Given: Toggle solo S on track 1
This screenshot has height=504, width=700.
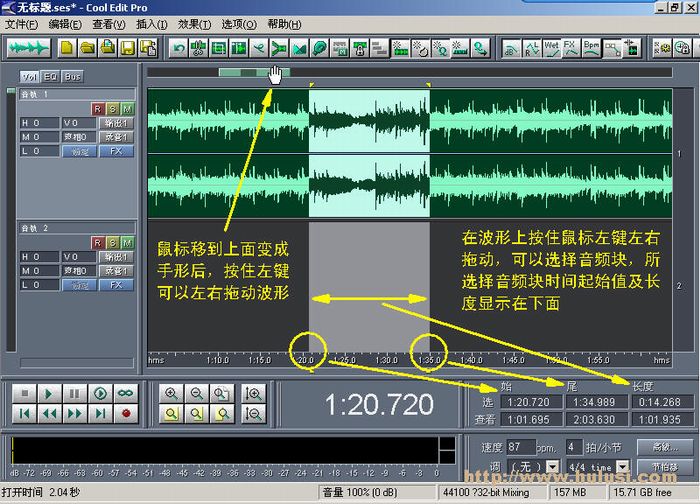Looking at the screenshot, I should [x=112, y=109].
